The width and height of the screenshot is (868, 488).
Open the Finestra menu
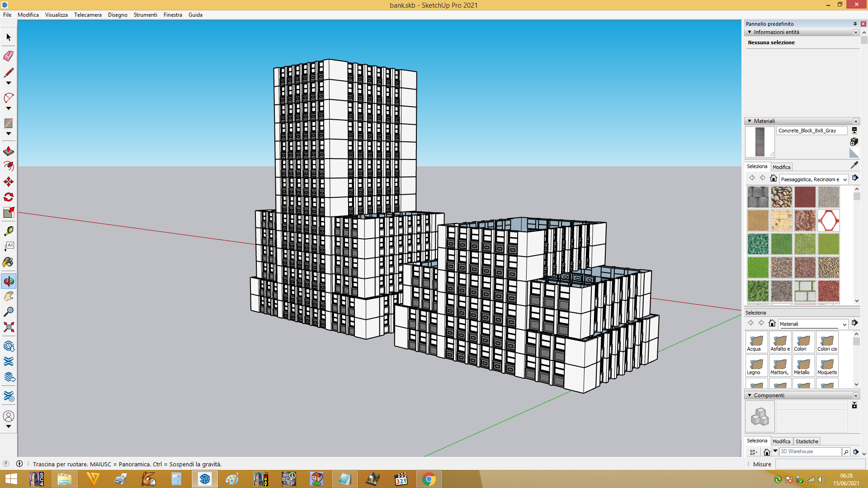(x=173, y=15)
